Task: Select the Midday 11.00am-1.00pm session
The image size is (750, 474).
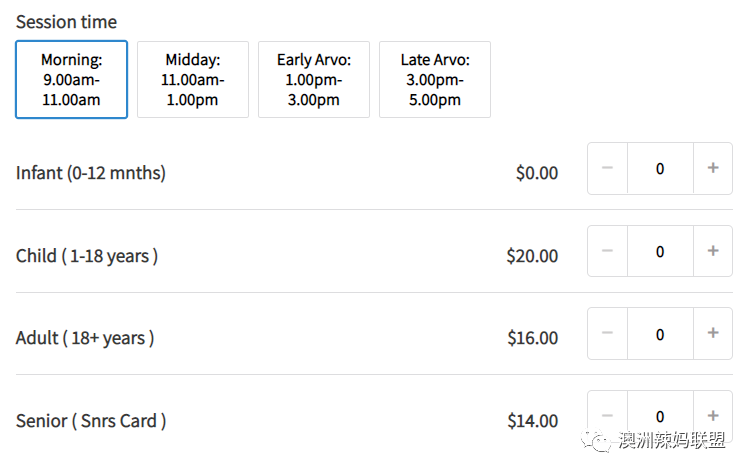Action: point(193,79)
